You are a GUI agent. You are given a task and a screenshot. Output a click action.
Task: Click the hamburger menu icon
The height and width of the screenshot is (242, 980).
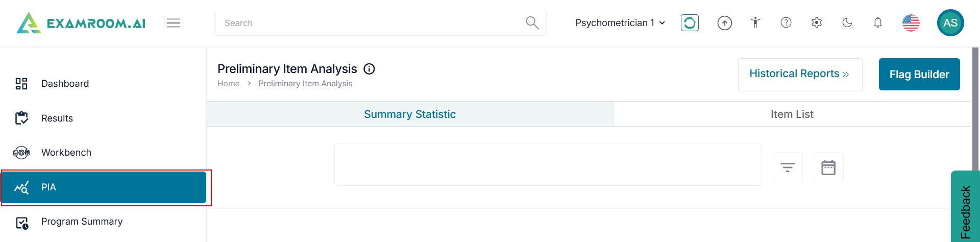[x=174, y=23]
